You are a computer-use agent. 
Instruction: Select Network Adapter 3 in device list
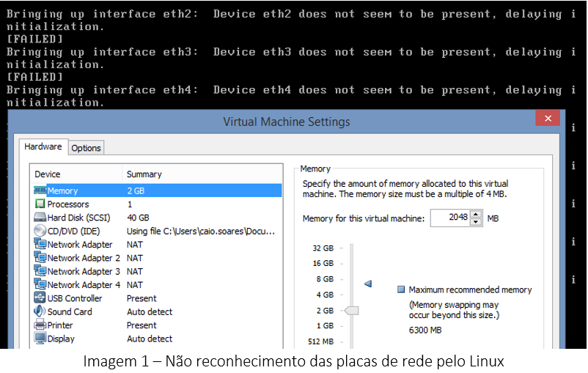tap(83, 271)
